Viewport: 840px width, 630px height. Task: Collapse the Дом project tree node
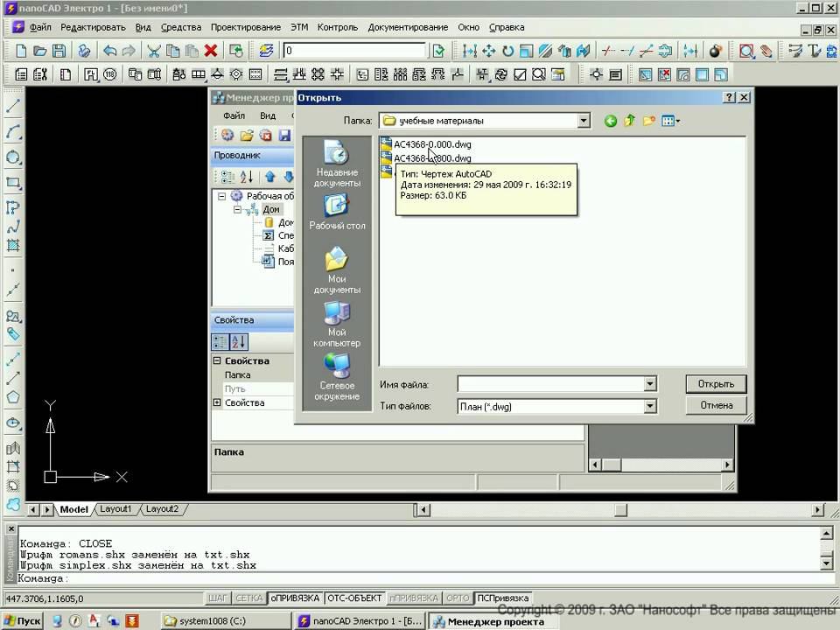coord(237,209)
